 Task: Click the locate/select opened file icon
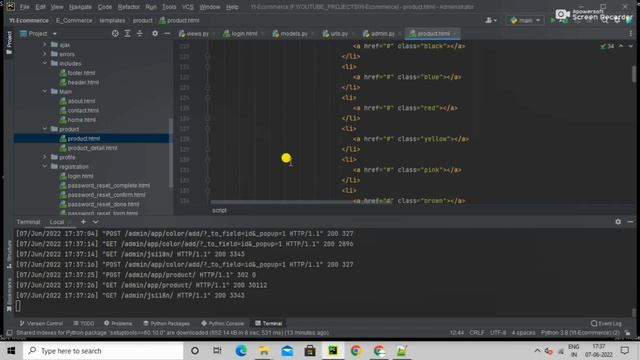(116, 33)
